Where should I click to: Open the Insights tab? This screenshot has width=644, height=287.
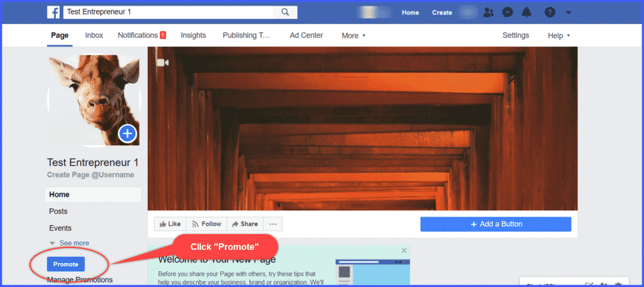point(193,35)
